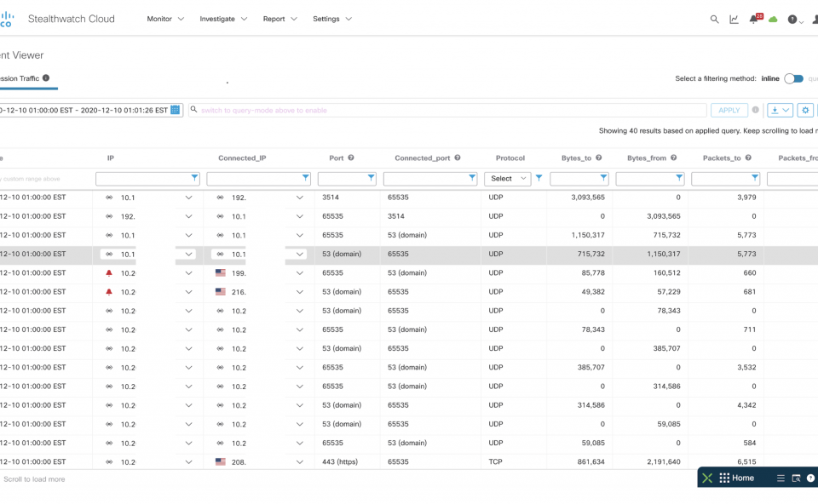Expand IP chevron in the 49,382 row

pos(189,292)
